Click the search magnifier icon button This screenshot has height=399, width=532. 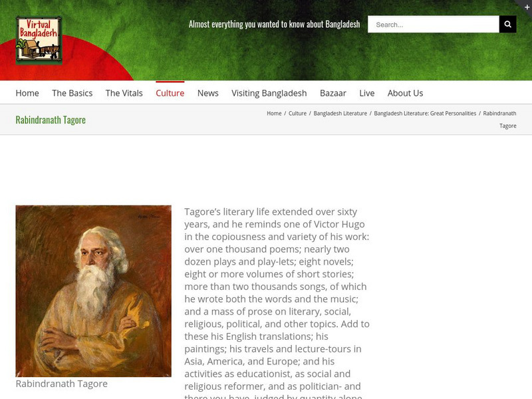click(x=507, y=24)
